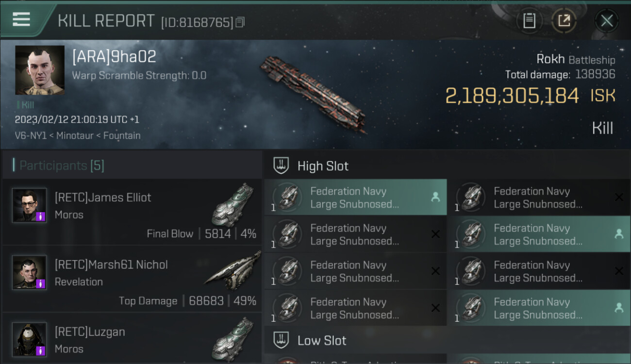Click James Elliot's Moros ship icon

233,204
